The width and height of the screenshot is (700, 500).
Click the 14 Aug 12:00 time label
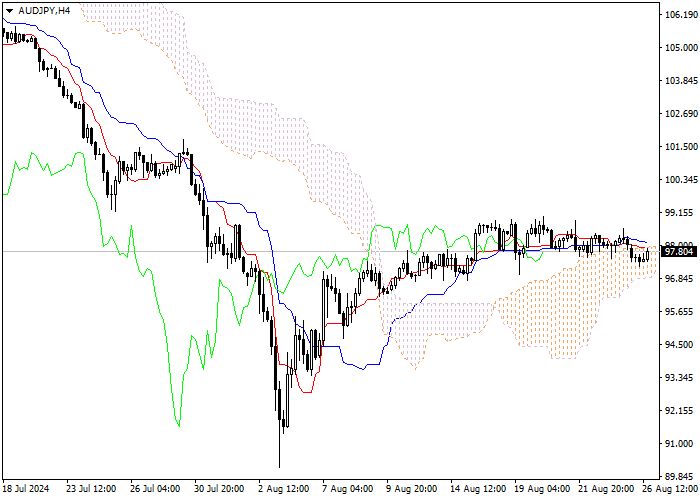click(x=478, y=489)
